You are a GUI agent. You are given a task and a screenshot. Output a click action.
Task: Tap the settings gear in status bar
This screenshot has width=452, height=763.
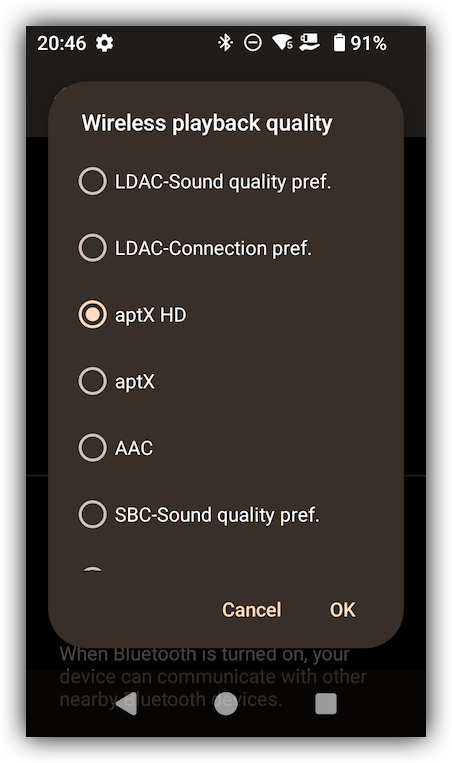(105, 43)
